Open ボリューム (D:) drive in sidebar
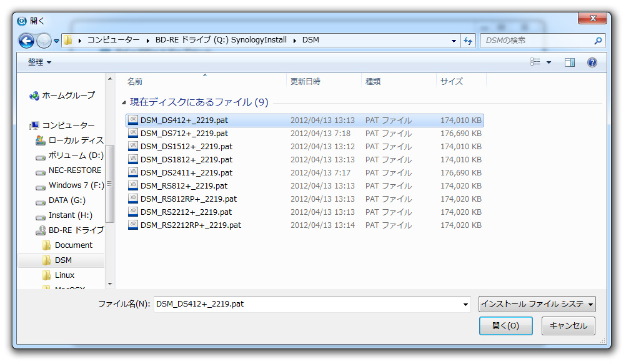 (70, 155)
